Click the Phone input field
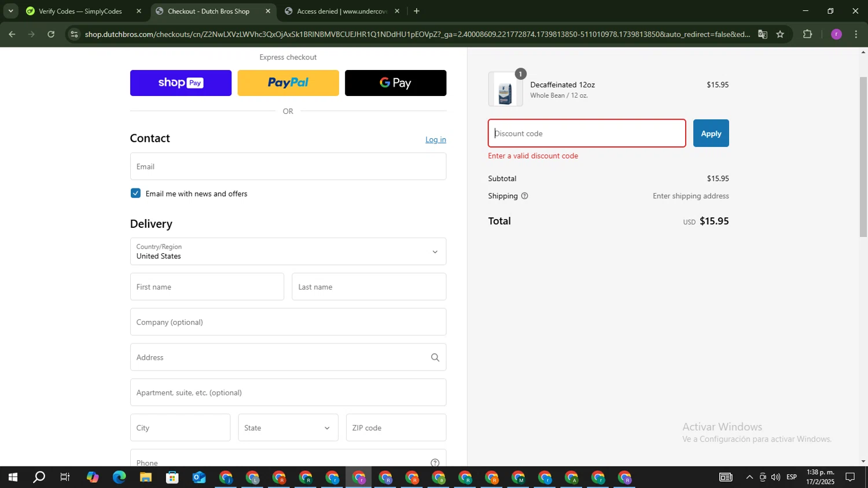The image size is (868, 488). coord(288,459)
